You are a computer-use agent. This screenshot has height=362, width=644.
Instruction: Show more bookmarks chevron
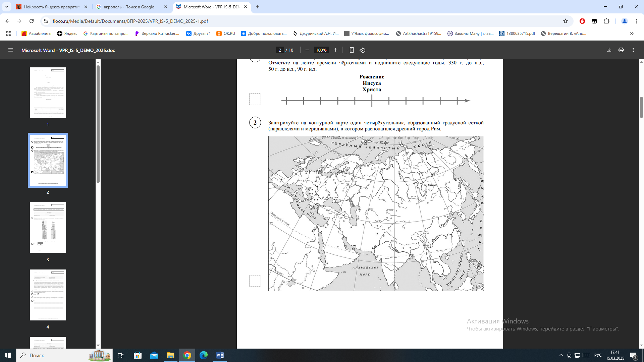632,34
